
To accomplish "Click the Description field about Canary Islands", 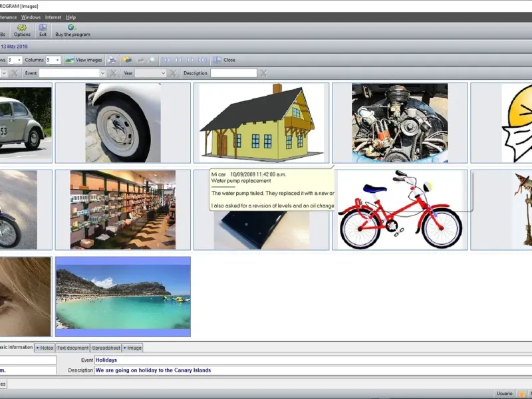I will coord(313,370).
